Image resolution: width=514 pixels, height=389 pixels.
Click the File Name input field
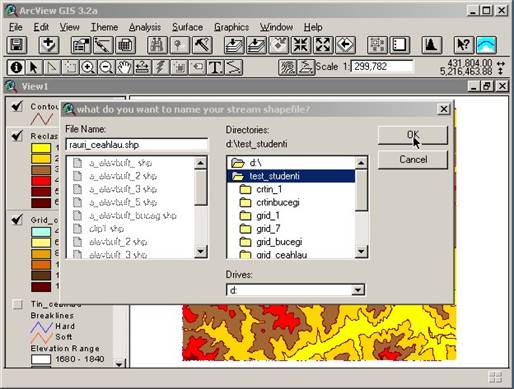[137, 145]
